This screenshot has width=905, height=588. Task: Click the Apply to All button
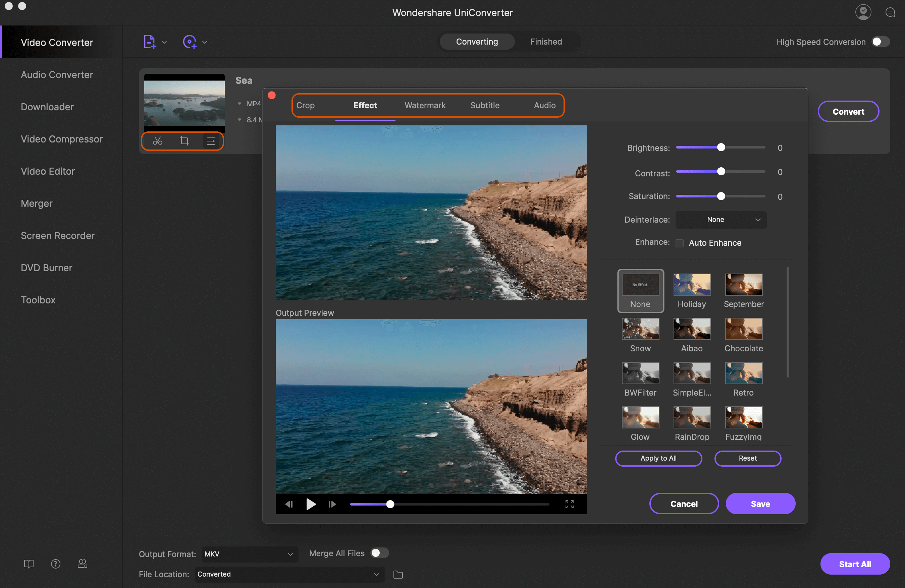(658, 458)
